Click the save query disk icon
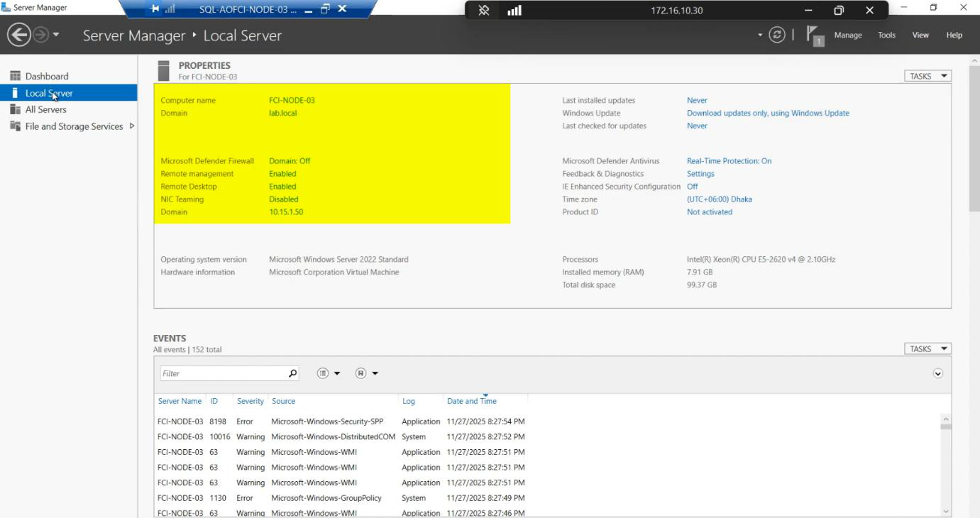Viewport: 980px width, 518px height. click(360, 373)
